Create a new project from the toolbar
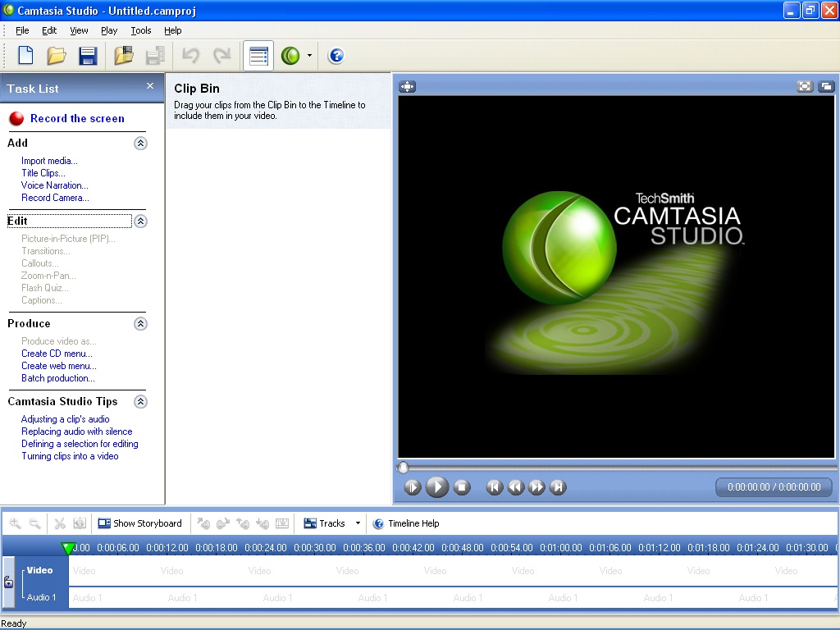This screenshot has width=840, height=630. (25, 56)
